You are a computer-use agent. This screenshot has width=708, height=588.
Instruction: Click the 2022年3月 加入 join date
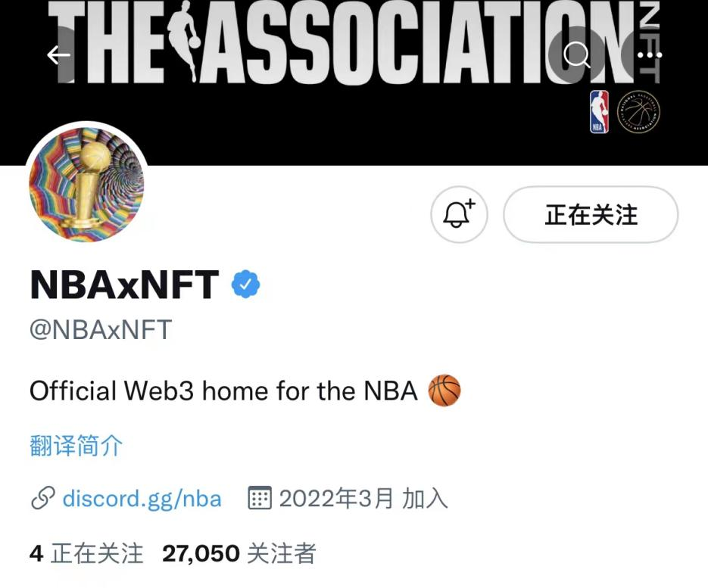coord(363,499)
